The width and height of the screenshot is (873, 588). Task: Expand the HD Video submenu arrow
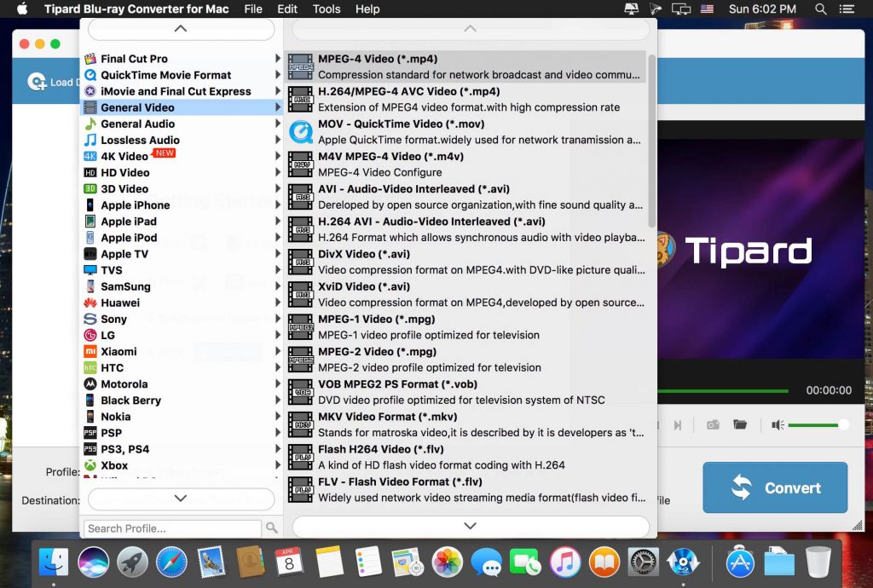(276, 172)
